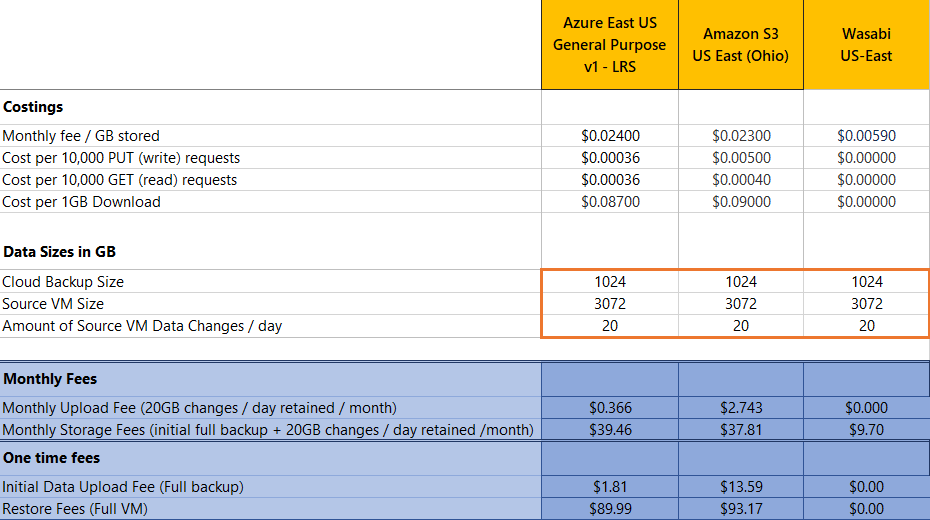Select the Data Sizes in GB label
Screen dimensions: 930x520
coord(59,252)
